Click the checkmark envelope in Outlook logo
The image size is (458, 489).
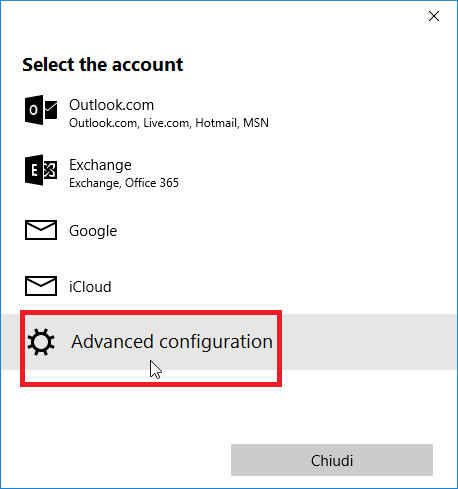pyautogui.click(x=51, y=110)
